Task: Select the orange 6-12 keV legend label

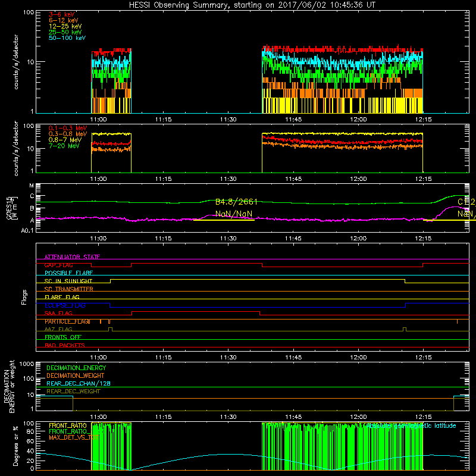Action: tap(63, 20)
